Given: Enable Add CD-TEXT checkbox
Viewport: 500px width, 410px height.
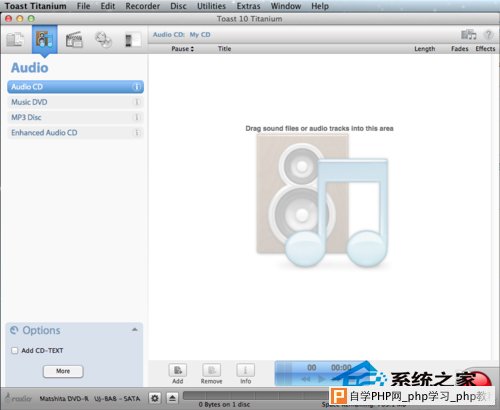Looking at the screenshot, I should (15, 351).
